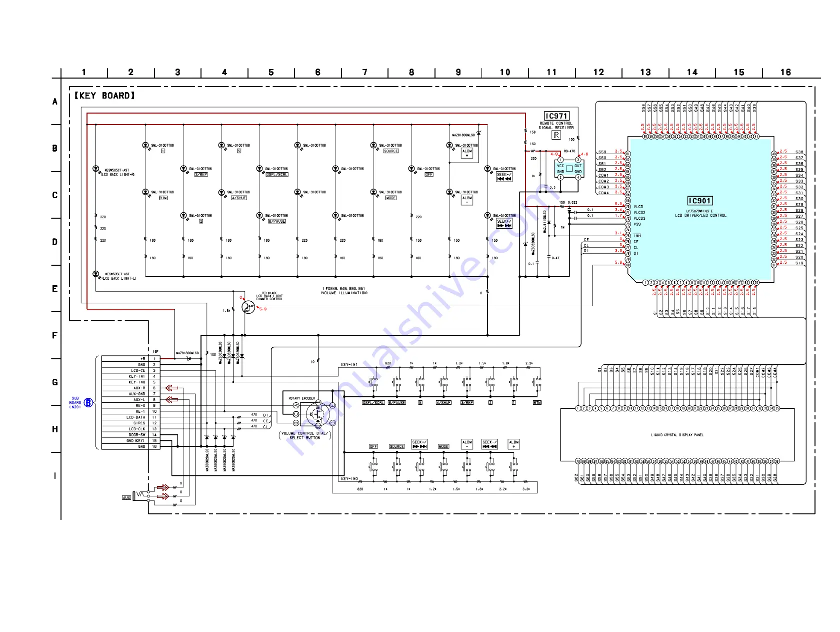Click the RS-470 part label
The width and height of the screenshot is (840, 632).
[569, 151]
